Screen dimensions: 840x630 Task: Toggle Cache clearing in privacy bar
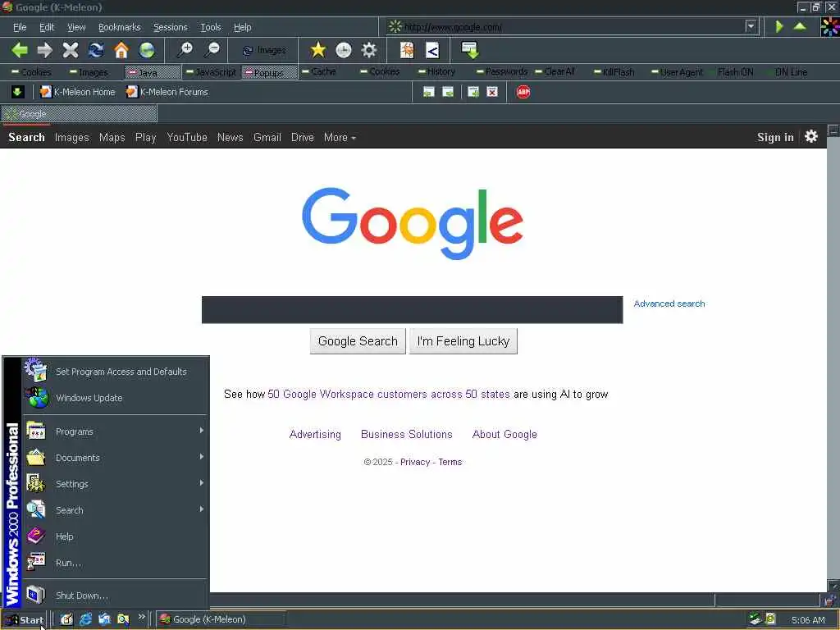tap(319, 72)
